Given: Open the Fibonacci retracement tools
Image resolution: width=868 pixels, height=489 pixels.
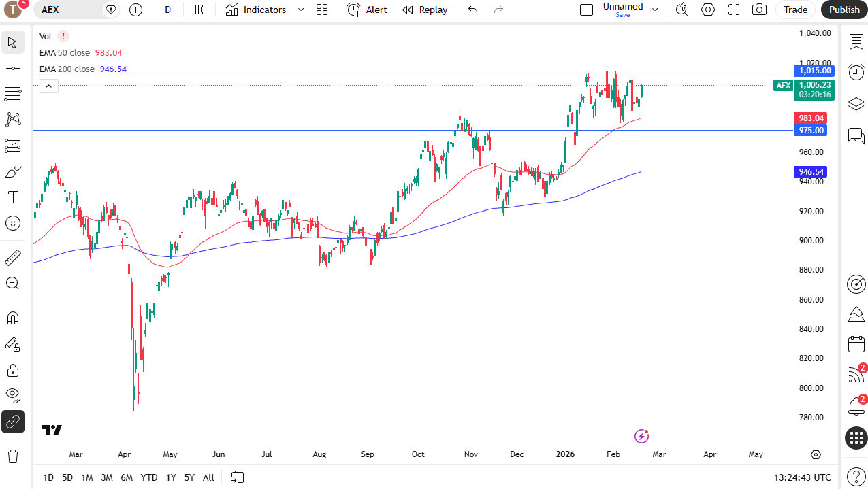Looking at the screenshot, I should click(x=12, y=94).
